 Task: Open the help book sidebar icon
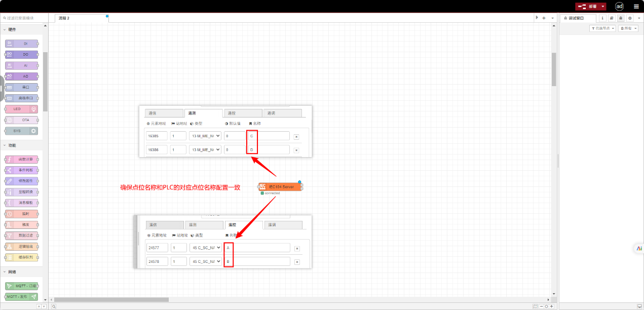[x=612, y=18]
